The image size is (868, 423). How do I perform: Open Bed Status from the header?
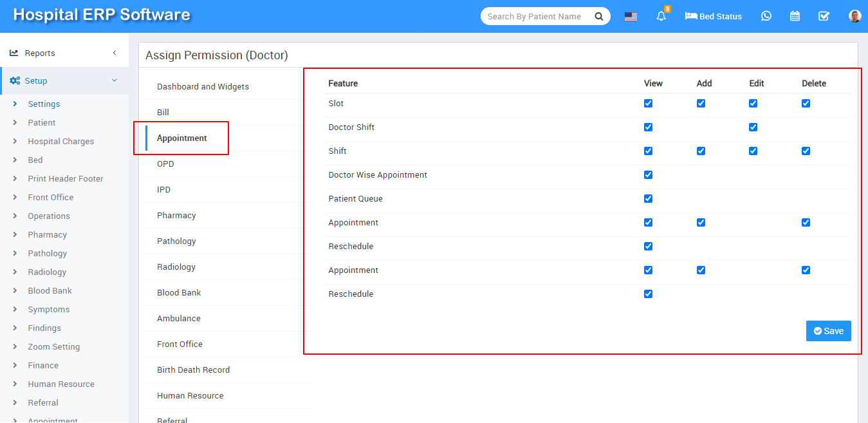click(714, 16)
